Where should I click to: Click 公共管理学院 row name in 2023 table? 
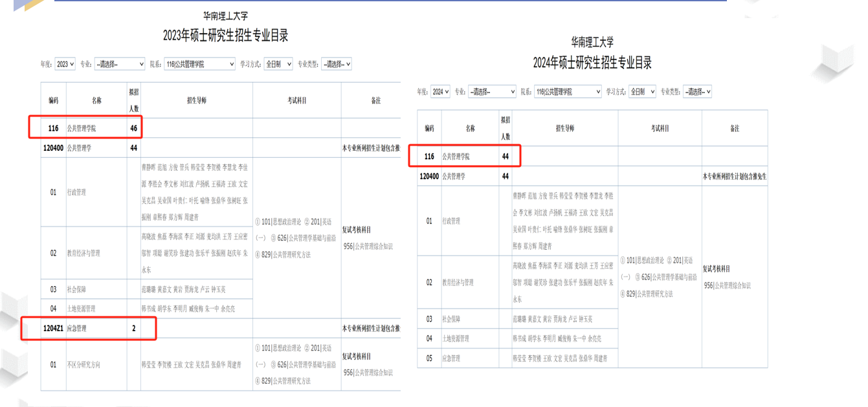(x=82, y=128)
